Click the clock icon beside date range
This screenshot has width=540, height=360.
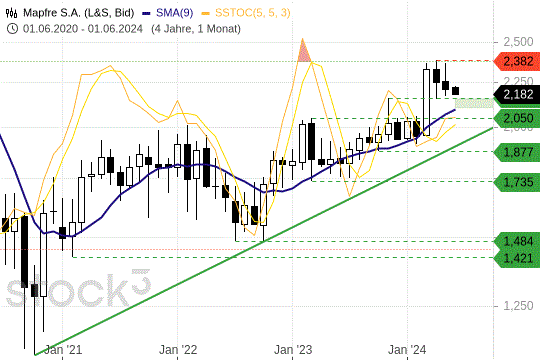(12, 29)
